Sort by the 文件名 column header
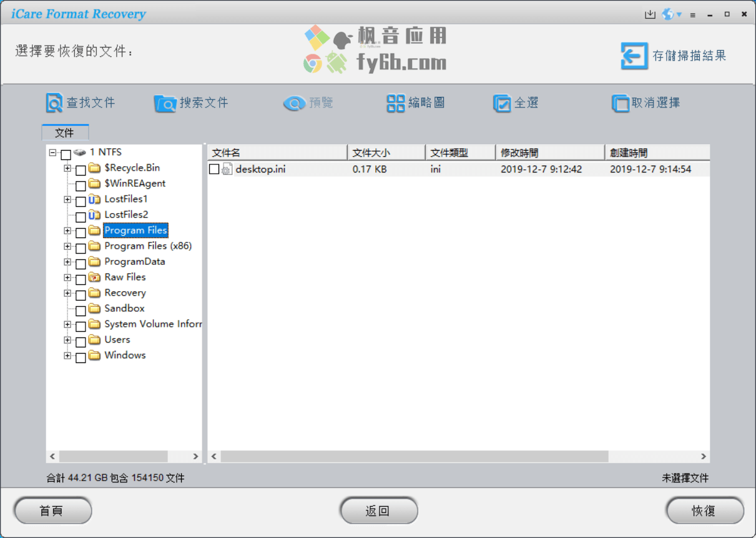 pos(277,152)
